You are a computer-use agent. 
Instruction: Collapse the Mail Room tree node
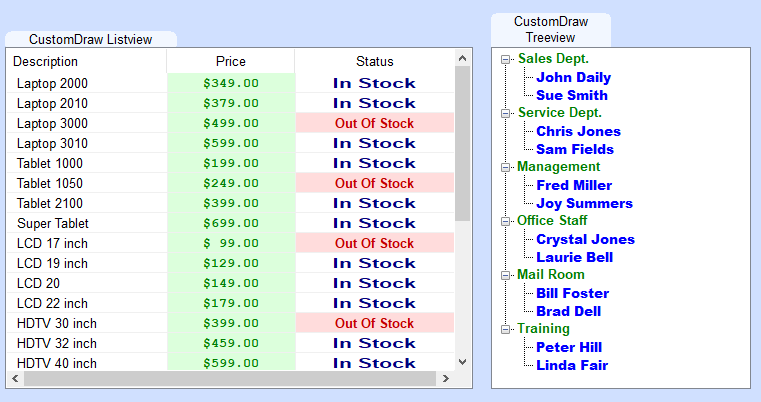click(505, 275)
